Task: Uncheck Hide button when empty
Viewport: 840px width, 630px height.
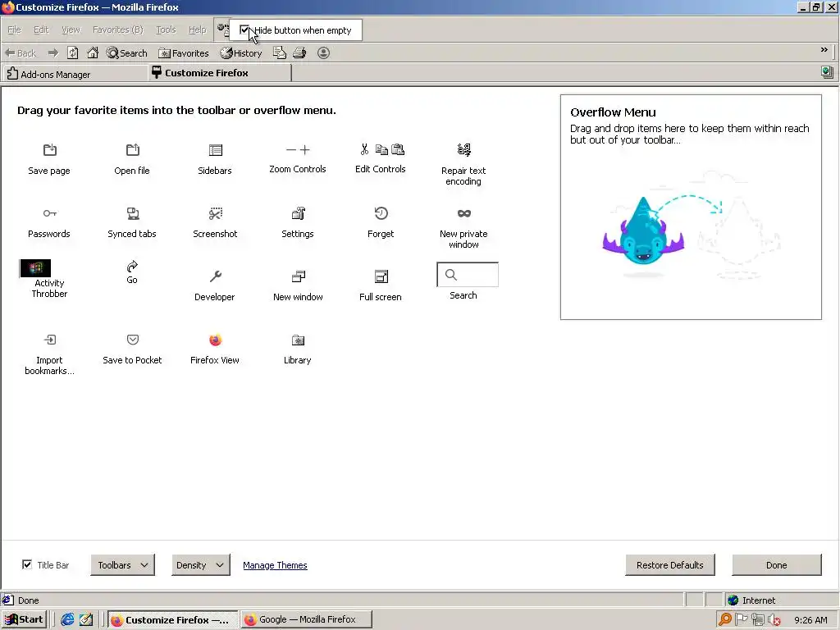Action: [x=244, y=30]
